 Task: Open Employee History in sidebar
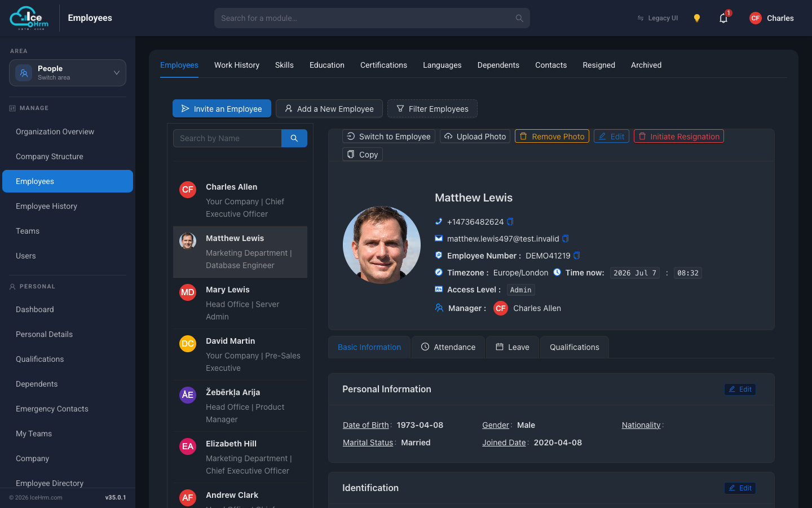(68, 206)
